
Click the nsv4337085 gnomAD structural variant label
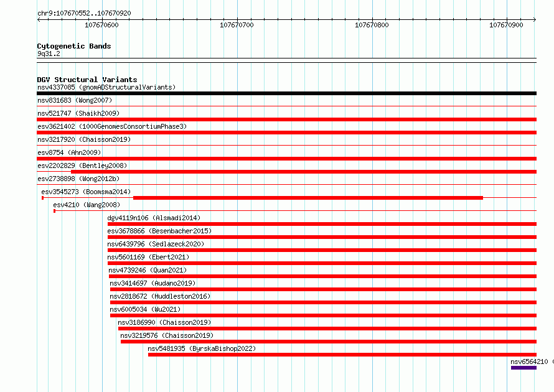click(106, 87)
